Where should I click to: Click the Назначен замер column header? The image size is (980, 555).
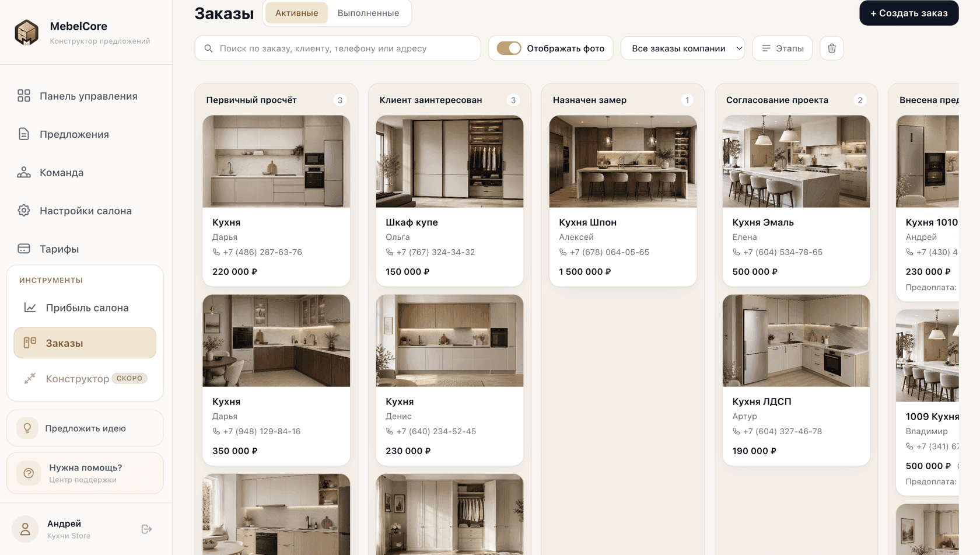[590, 100]
